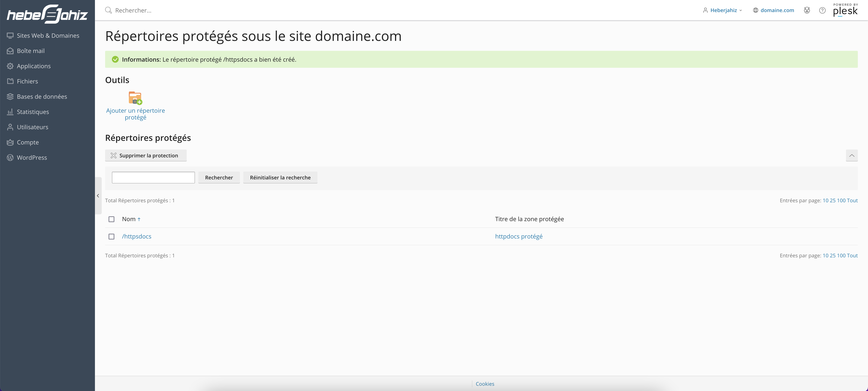Show Tout entries, top pager
Viewport: 868px width, 391px height.
pyautogui.click(x=853, y=200)
